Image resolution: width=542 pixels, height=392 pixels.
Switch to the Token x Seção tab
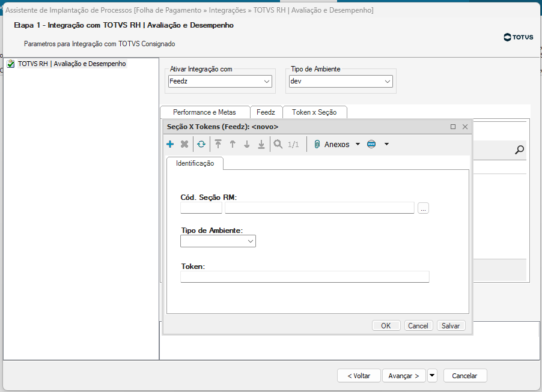314,112
